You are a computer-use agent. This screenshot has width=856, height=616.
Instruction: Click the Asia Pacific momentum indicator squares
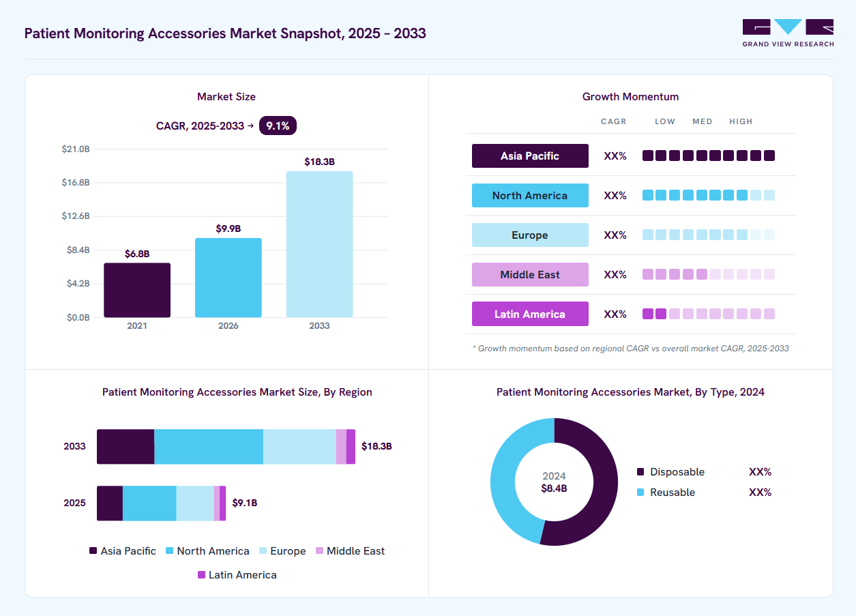[x=709, y=156]
